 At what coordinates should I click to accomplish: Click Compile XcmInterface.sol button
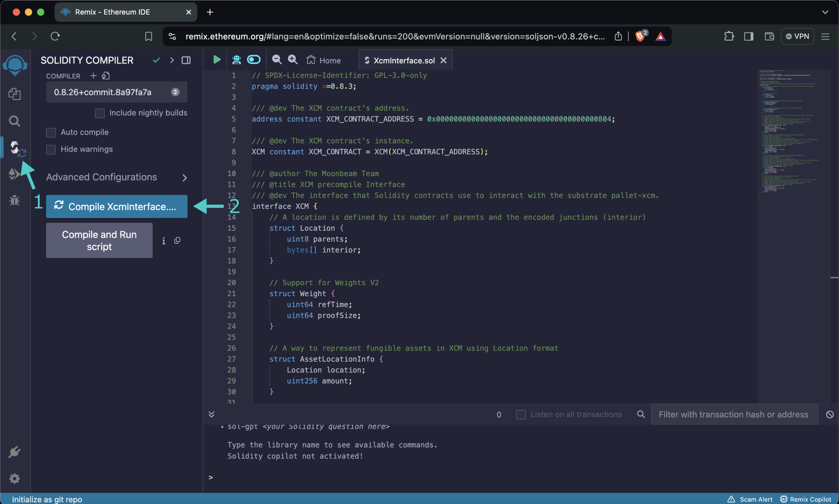(x=116, y=207)
